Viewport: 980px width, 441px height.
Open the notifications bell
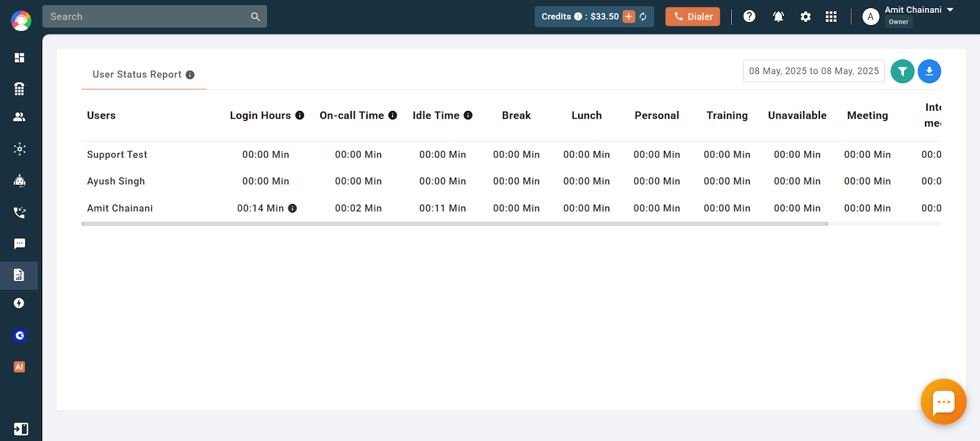pos(778,17)
